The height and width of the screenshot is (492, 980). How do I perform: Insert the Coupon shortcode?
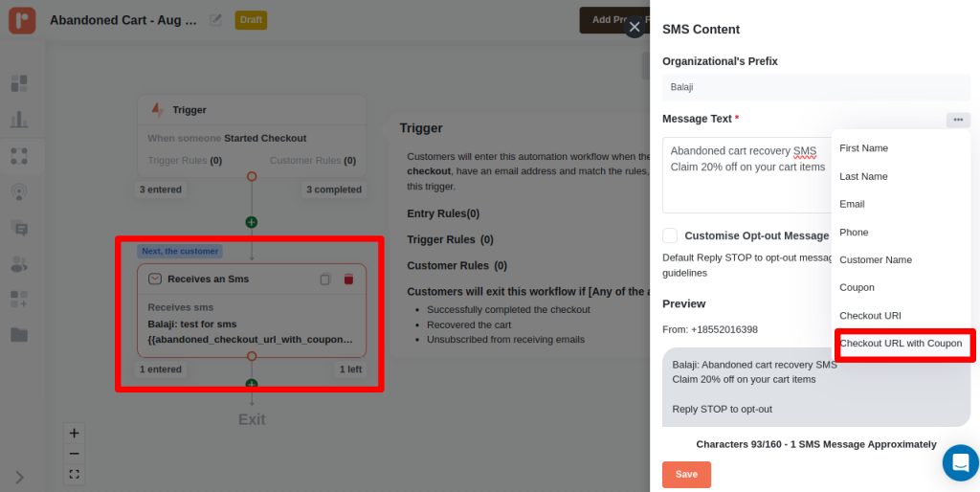(x=857, y=288)
